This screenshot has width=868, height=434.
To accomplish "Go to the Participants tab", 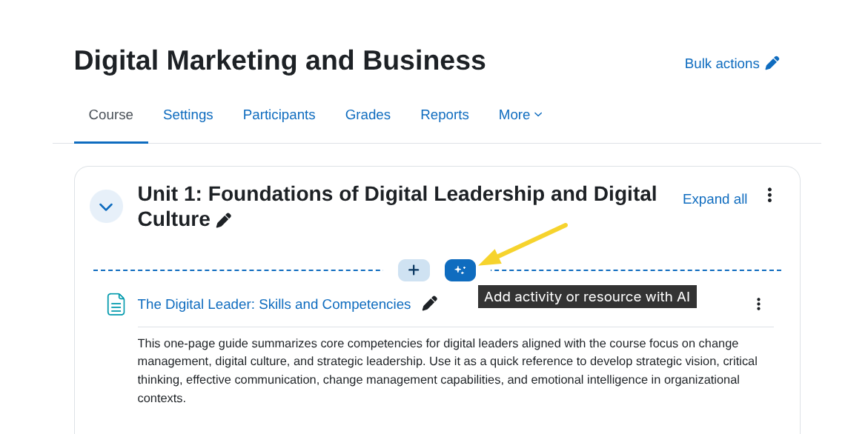I will coord(279,115).
